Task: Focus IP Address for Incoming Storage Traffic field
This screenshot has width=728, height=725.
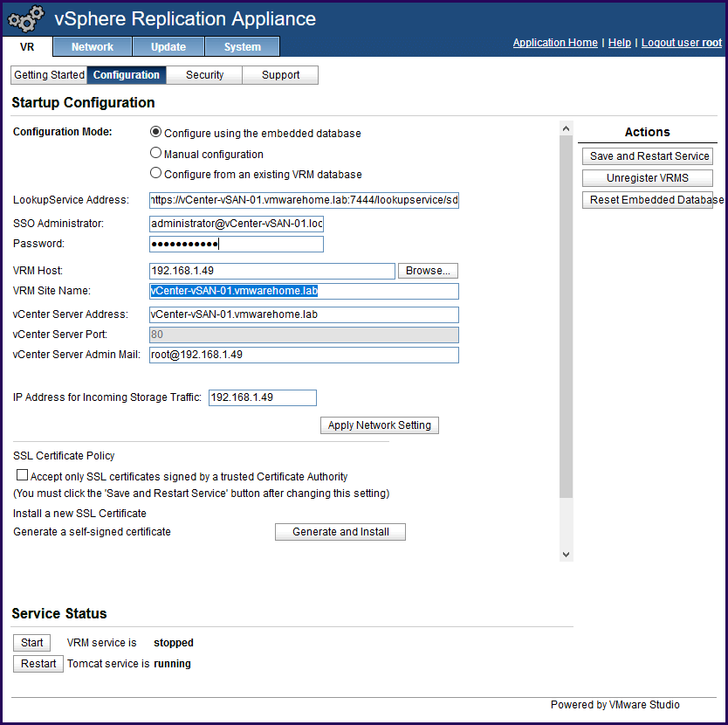Action: (x=263, y=397)
